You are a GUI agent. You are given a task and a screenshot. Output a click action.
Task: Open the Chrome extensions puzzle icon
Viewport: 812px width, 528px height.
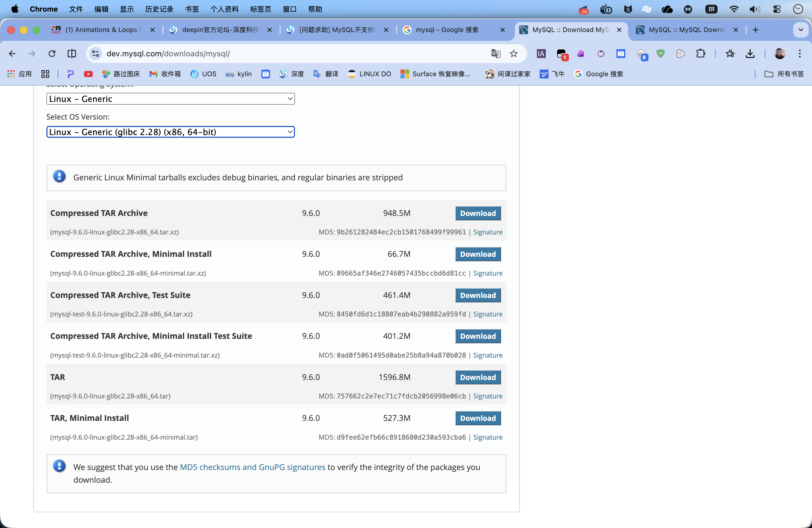pos(700,54)
